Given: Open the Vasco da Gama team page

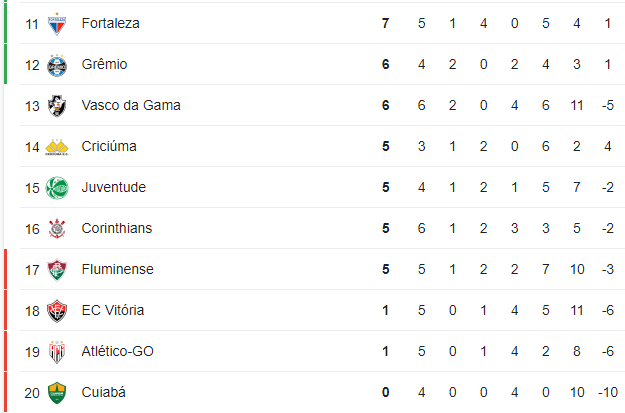Looking at the screenshot, I should 131,105.
